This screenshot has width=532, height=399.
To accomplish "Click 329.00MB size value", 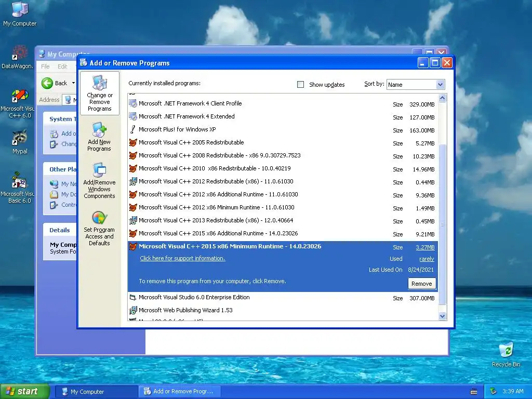I will 422,104.
